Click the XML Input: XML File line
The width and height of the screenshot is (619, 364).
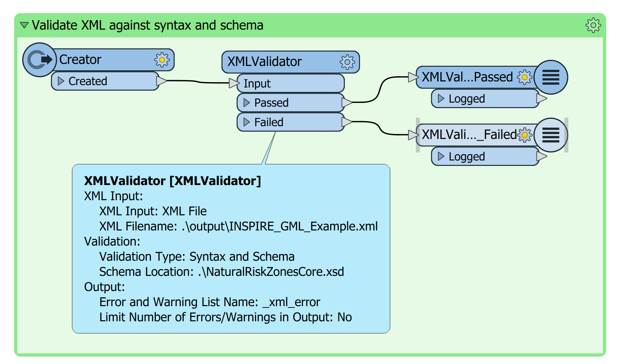tap(153, 211)
